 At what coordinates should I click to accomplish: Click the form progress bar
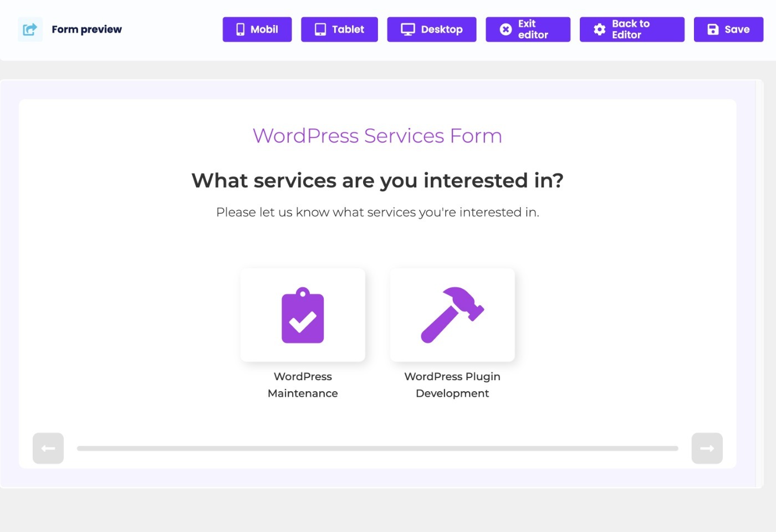click(377, 448)
